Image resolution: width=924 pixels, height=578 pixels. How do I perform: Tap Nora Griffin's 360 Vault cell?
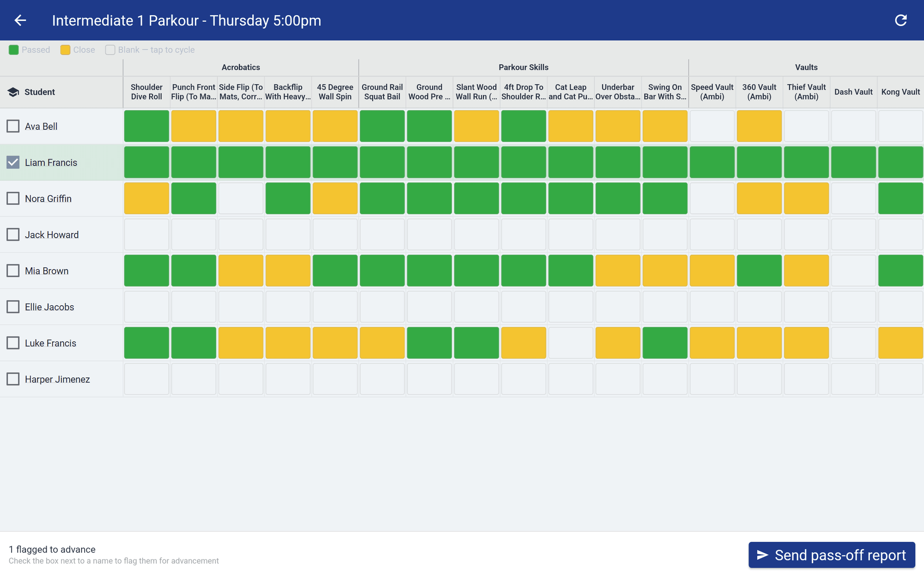[759, 198]
